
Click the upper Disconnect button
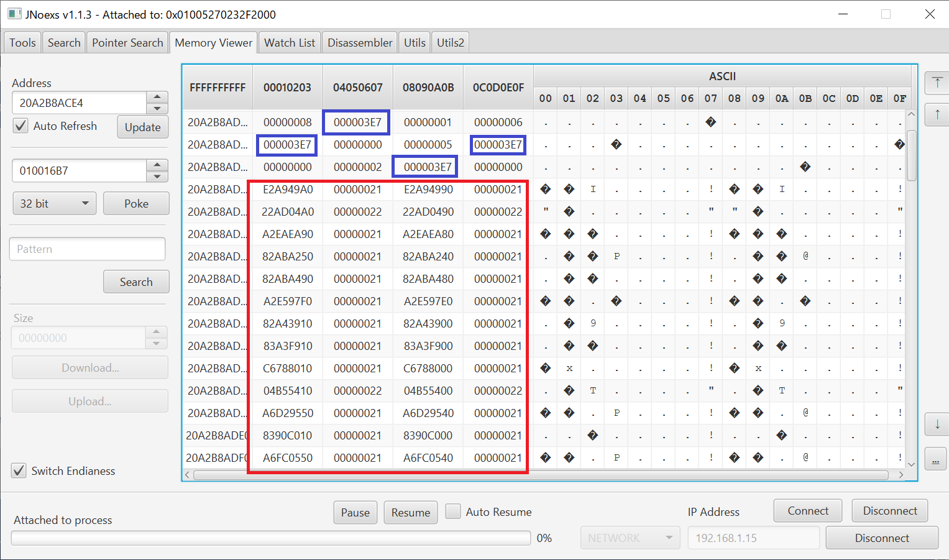[890, 510]
